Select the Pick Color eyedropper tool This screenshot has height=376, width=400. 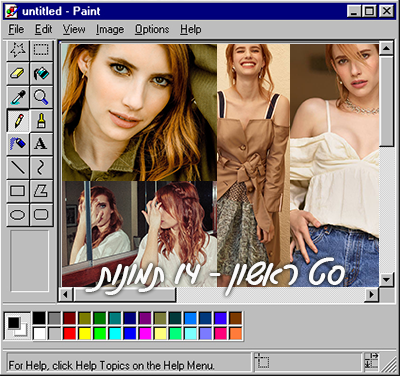(x=18, y=97)
